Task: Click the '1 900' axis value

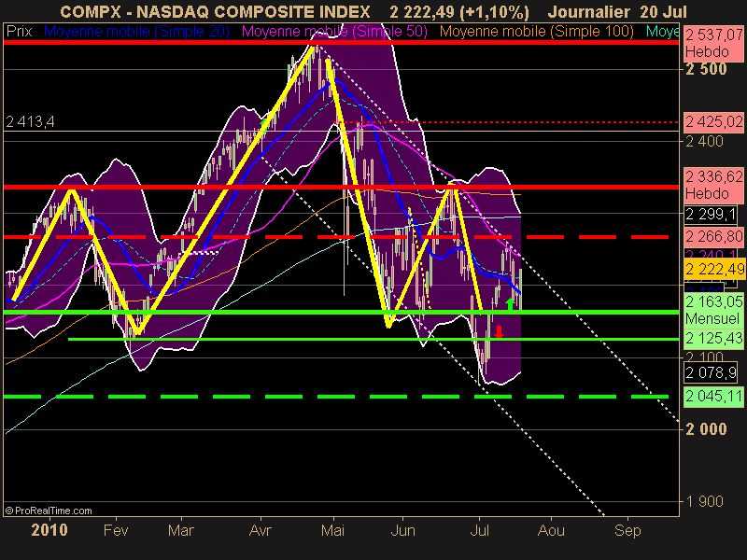Action: 704,501
